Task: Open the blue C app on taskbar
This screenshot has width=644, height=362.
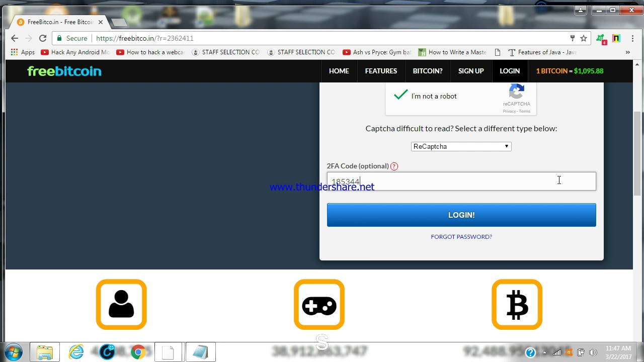Action: click(107, 352)
